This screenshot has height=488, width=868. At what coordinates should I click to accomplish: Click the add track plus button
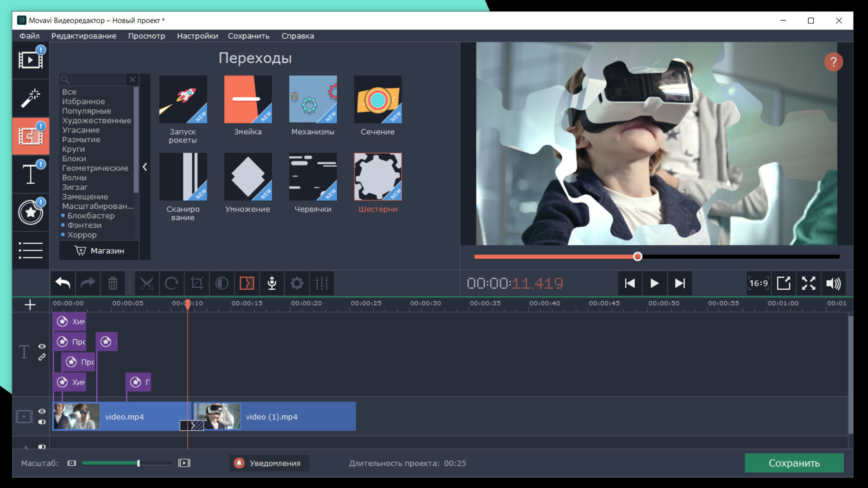pos(30,305)
